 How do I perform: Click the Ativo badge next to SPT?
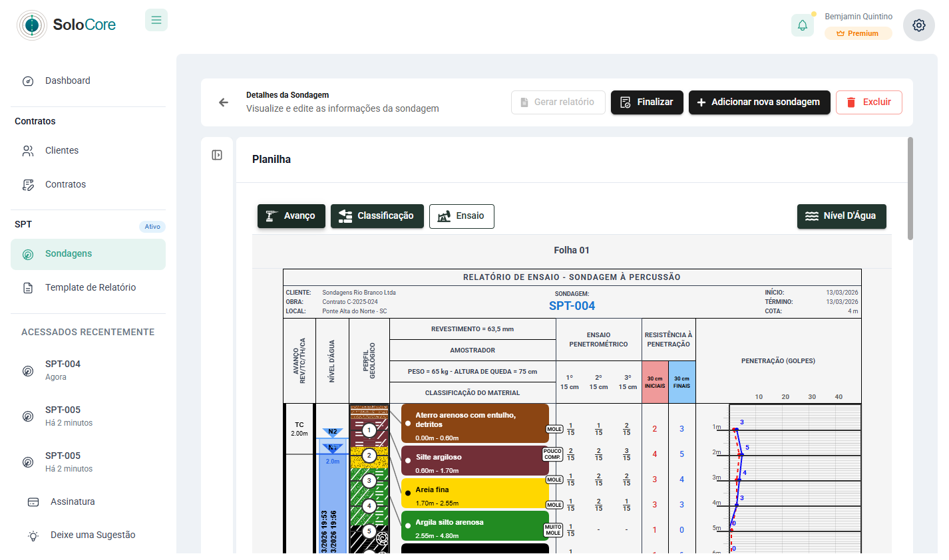click(x=152, y=226)
